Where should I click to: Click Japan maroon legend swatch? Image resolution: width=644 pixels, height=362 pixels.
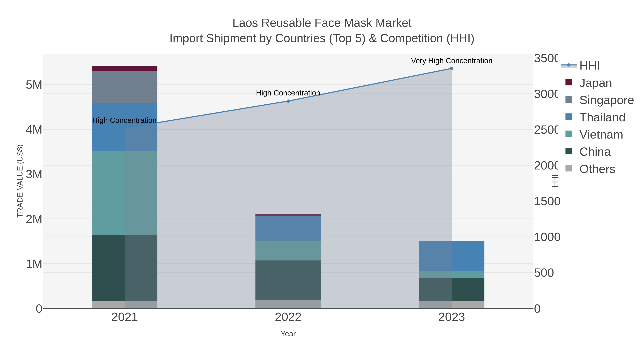click(x=569, y=82)
